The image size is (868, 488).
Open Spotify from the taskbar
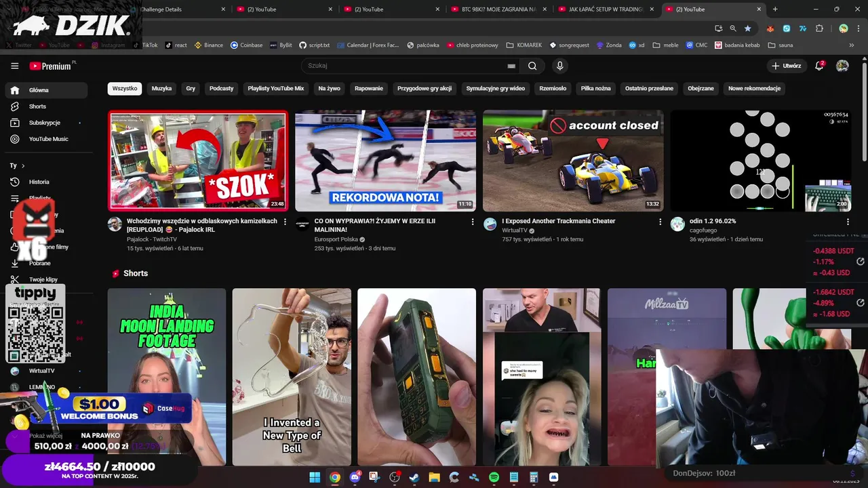(494, 477)
